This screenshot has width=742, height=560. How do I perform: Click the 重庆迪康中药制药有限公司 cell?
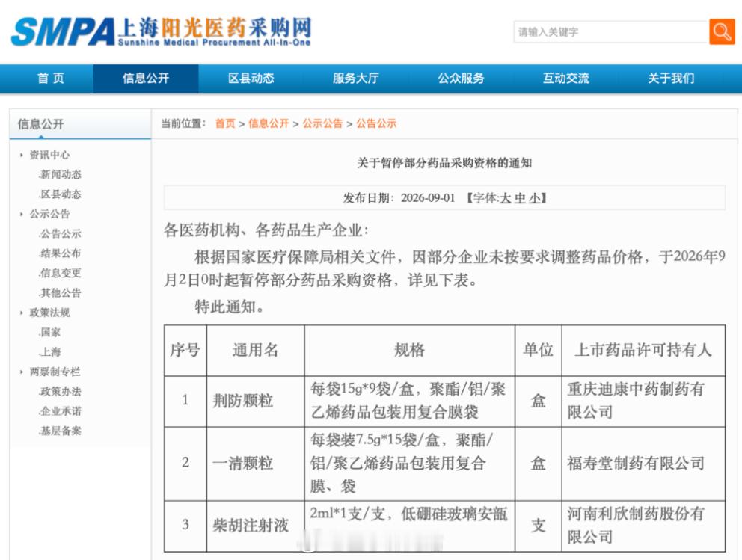tap(643, 401)
